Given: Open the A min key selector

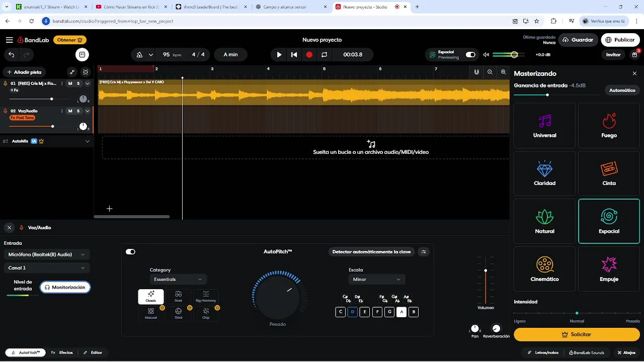Looking at the screenshot, I should click(231, 54).
